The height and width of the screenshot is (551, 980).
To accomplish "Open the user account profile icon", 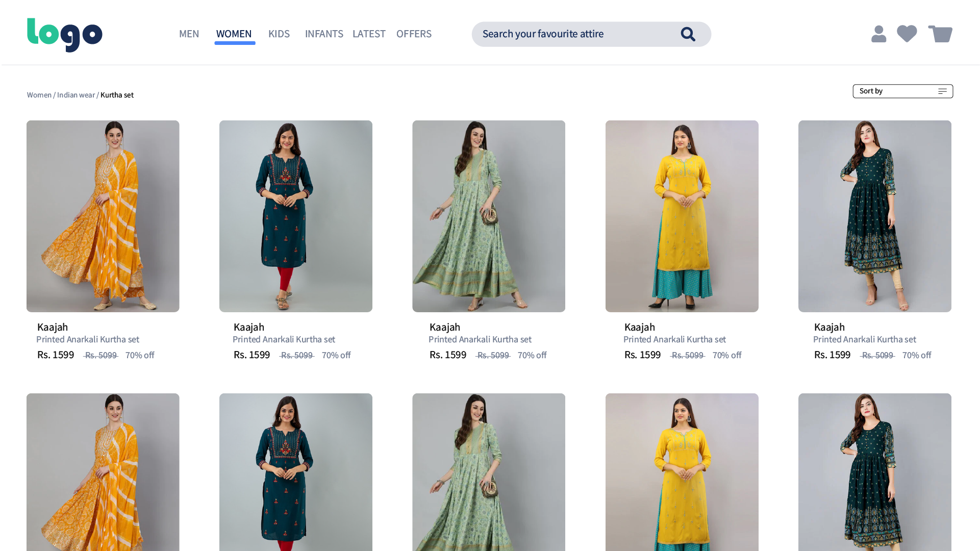I will click(x=878, y=34).
